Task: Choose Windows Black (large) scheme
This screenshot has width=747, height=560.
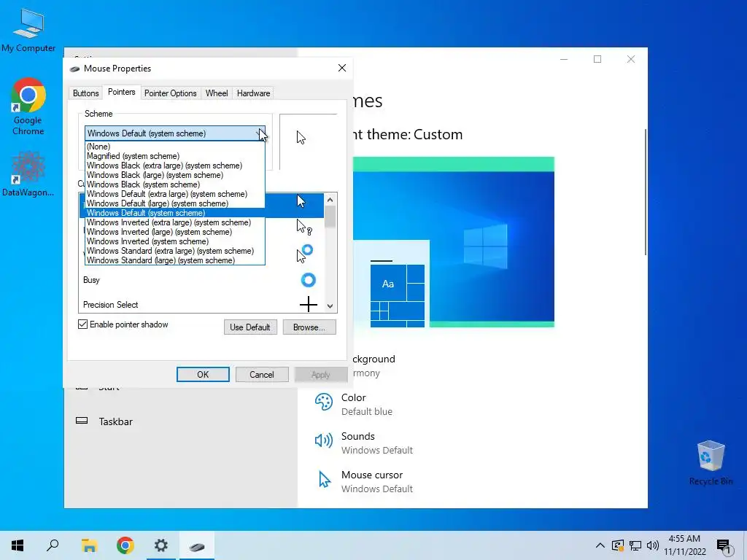Action: (x=175, y=175)
